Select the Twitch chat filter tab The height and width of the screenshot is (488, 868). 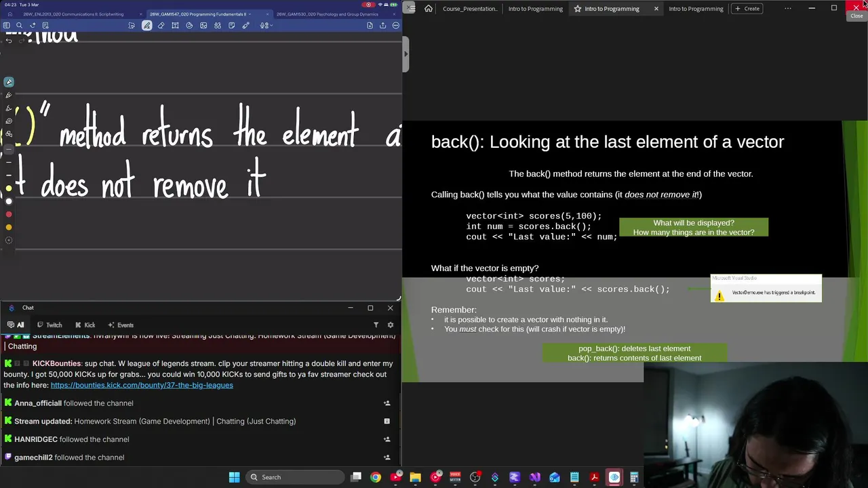point(50,325)
